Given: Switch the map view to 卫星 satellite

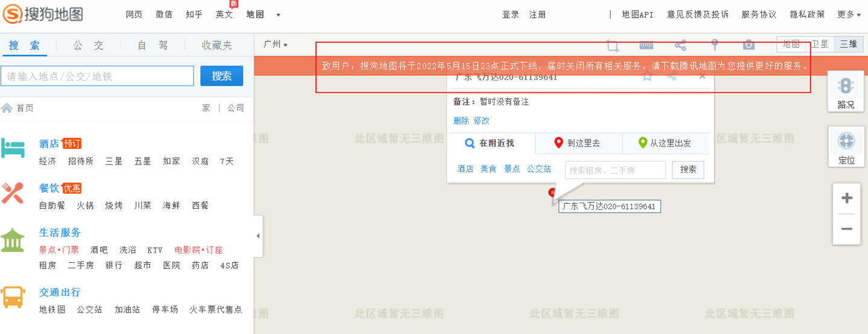Looking at the screenshot, I should click(820, 44).
